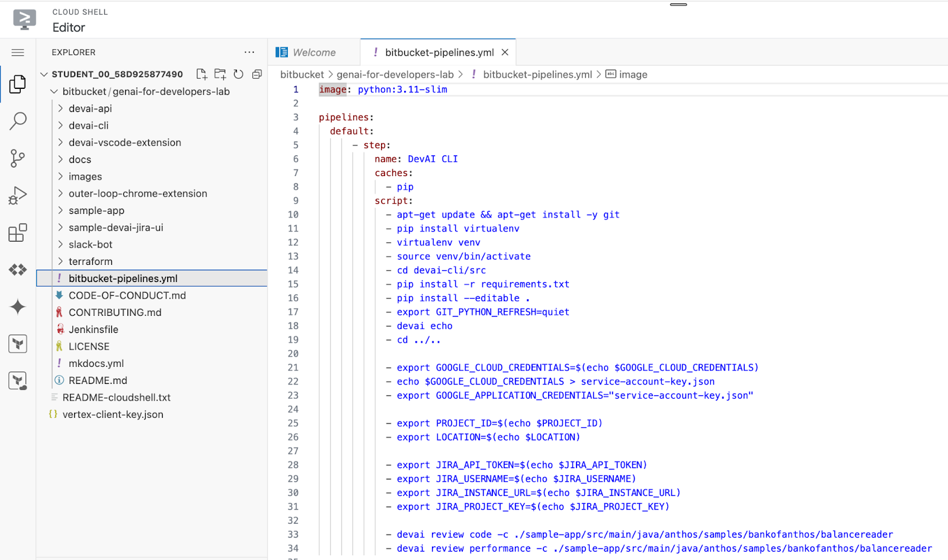The height and width of the screenshot is (560, 948).
Task: Click 'export GIT_PYTHON_REFRESH=quiet' line
Action: (483, 312)
